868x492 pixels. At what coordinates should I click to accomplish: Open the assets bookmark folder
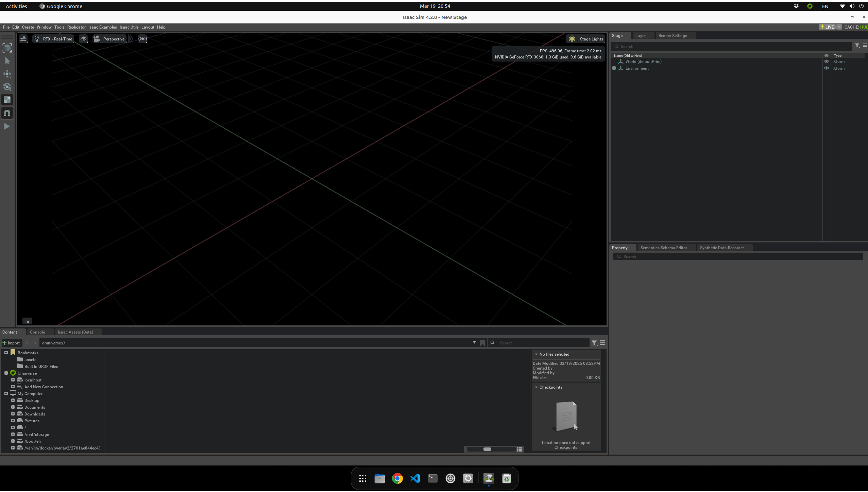(x=30, y=360)
